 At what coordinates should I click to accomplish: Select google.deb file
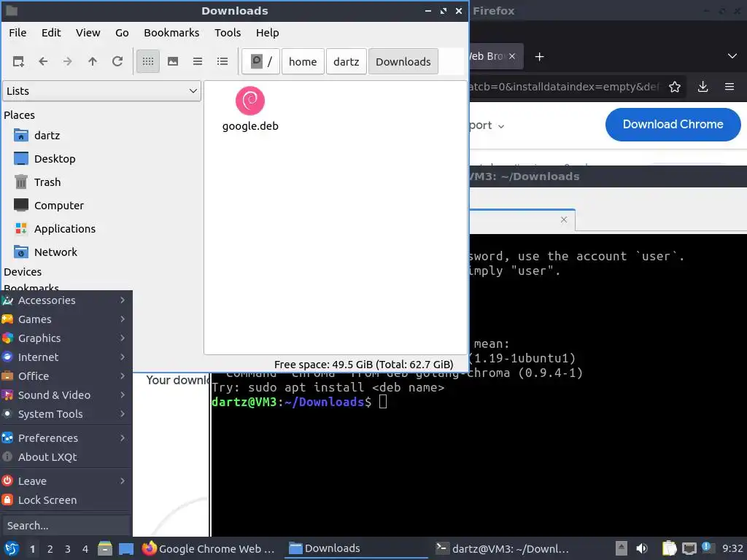click(250, 109)
